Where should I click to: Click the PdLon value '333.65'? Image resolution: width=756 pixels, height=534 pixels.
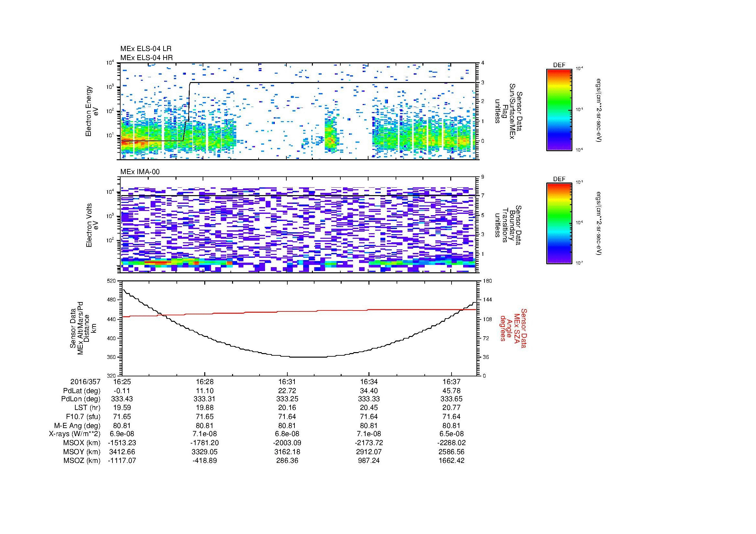coord(452,399)
